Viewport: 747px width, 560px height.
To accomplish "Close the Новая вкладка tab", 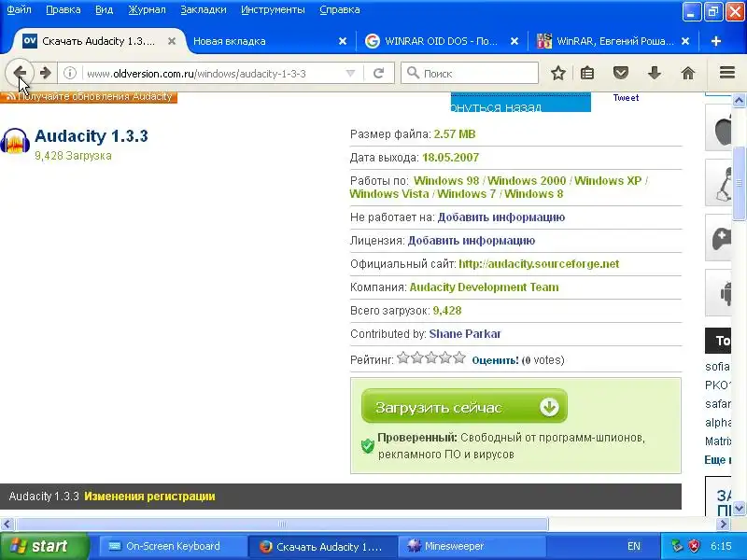I will click(x=343, y=41).
